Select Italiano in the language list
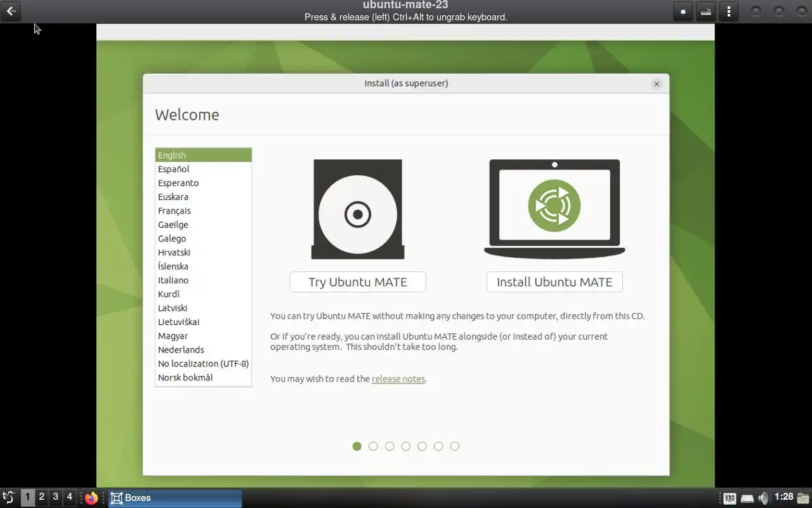The width and height of the screenshot is (812, 508). tap(204, 280)
